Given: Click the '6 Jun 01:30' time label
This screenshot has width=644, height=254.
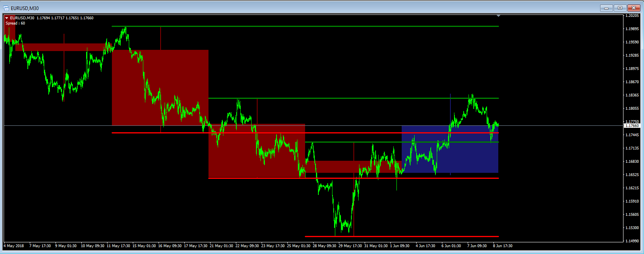Looking at the screenshot, I should [451, 246].
